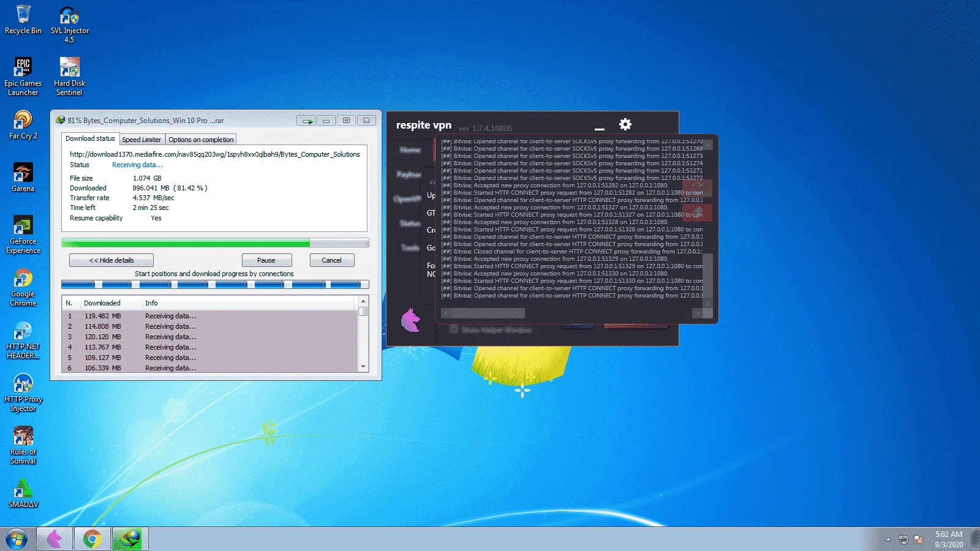Open the Action Center flag tray icon

(918, 539)
